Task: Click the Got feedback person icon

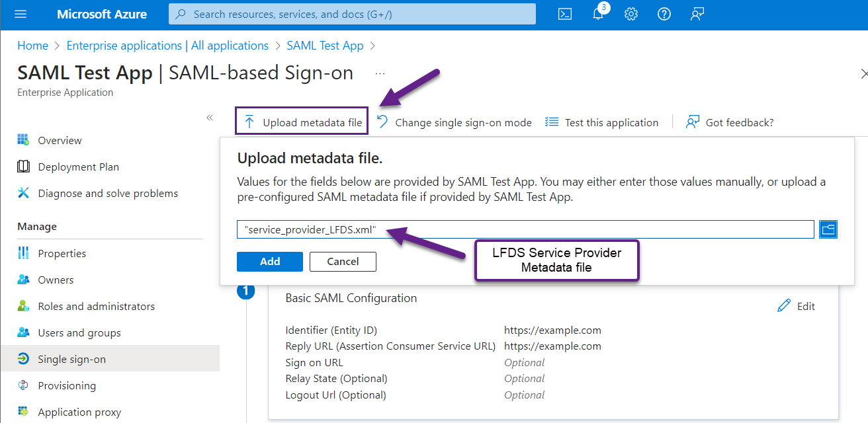Action: tap(693, 122)
